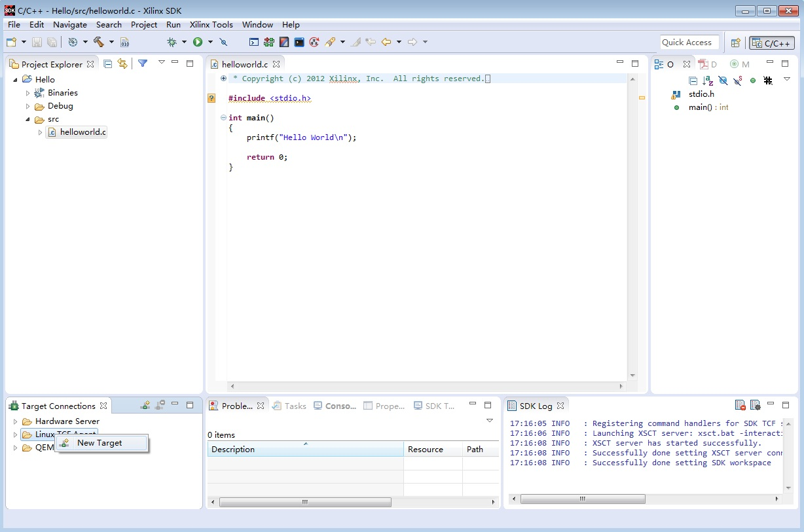Select the Build hammer icon
This screenshot has width=804, height=532.
(x=100, y=42)
